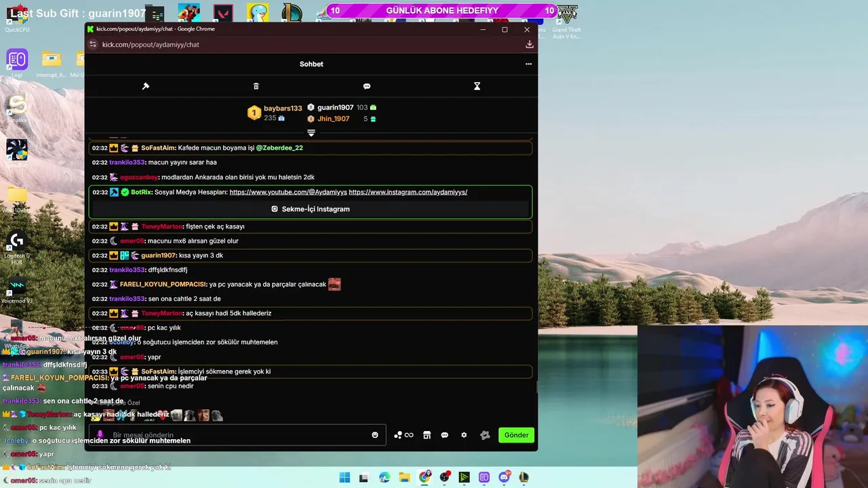Image resolution: width=868 pixels, height=488 pixels.
Task: Open the YouTube @Aydamiyys link
Action: 288,192
